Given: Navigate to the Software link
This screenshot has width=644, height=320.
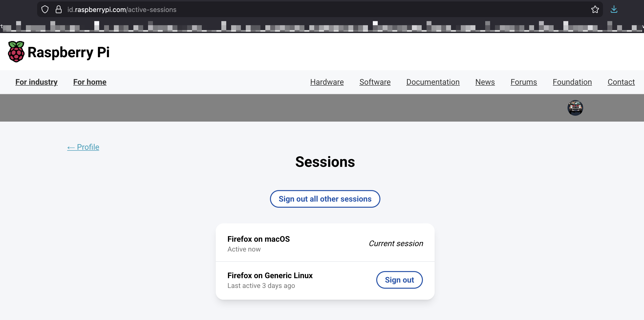Looking at the screenshot, I should tap(375, 82).
